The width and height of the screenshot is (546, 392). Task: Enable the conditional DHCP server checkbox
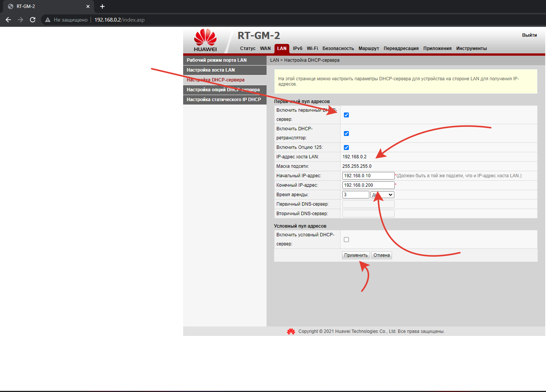point(346,239)
